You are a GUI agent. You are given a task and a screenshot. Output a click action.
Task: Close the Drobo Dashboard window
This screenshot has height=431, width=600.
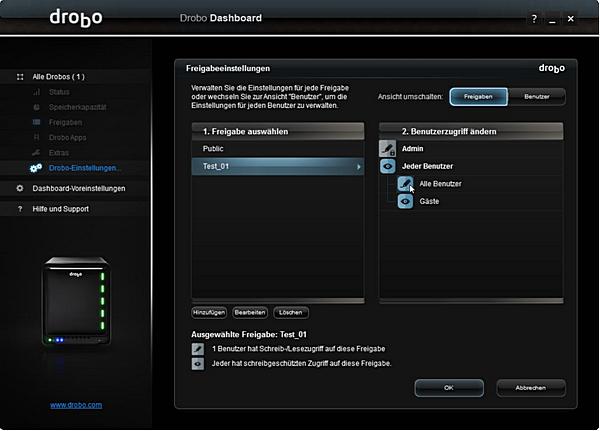coord(571,19)
